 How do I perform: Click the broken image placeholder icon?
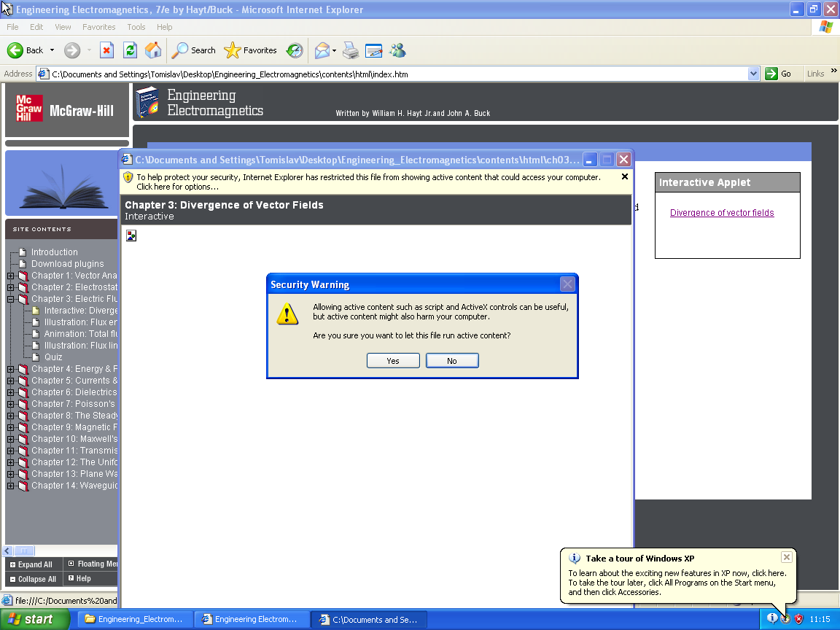(131, 236)
